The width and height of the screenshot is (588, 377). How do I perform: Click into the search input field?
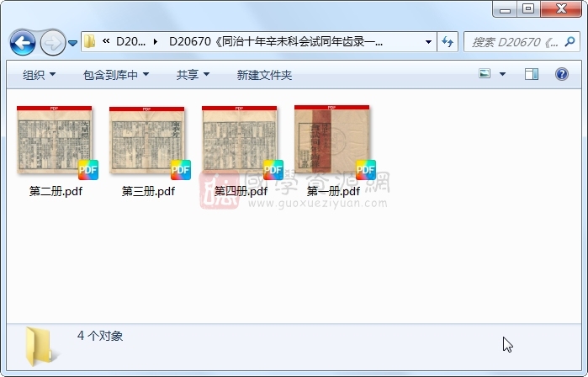[513, 41]
